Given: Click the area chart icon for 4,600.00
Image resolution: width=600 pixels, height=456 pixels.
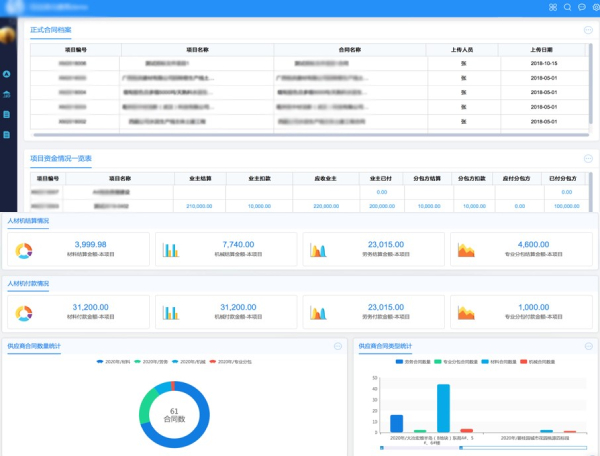Looking at the screenshot, I should point(468,249).
